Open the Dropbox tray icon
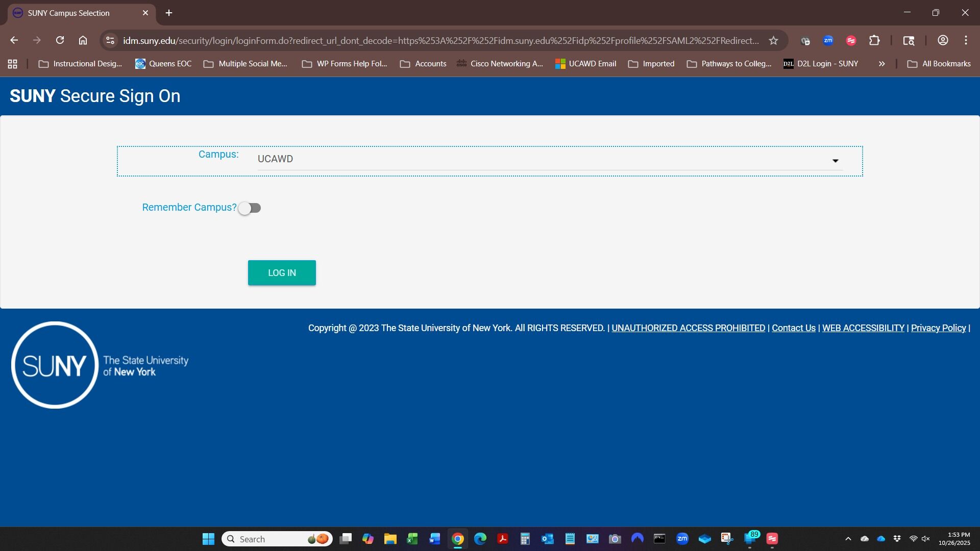 tap(897, 539)
